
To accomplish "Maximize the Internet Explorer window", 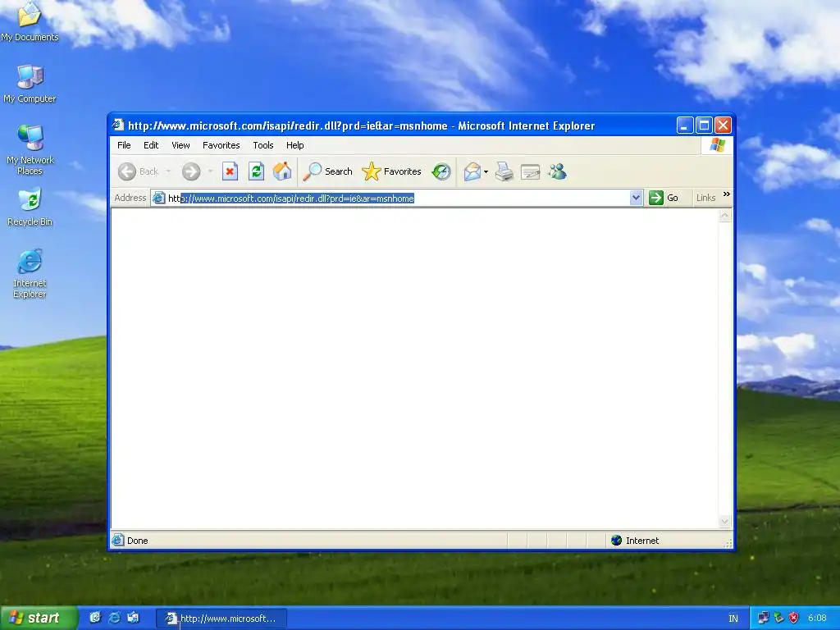I will (704, 126).
